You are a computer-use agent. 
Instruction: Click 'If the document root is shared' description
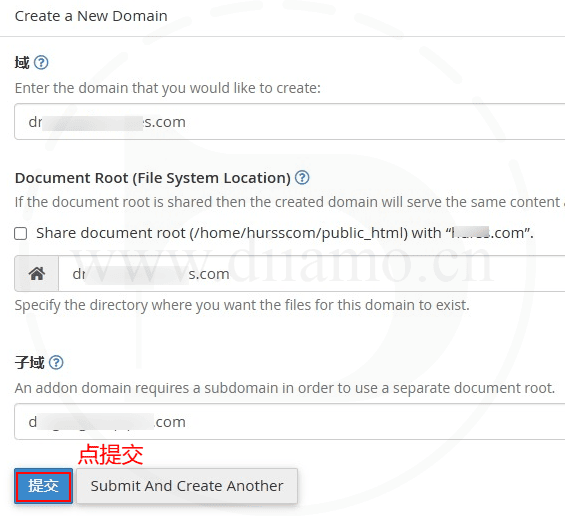point(288,202)
